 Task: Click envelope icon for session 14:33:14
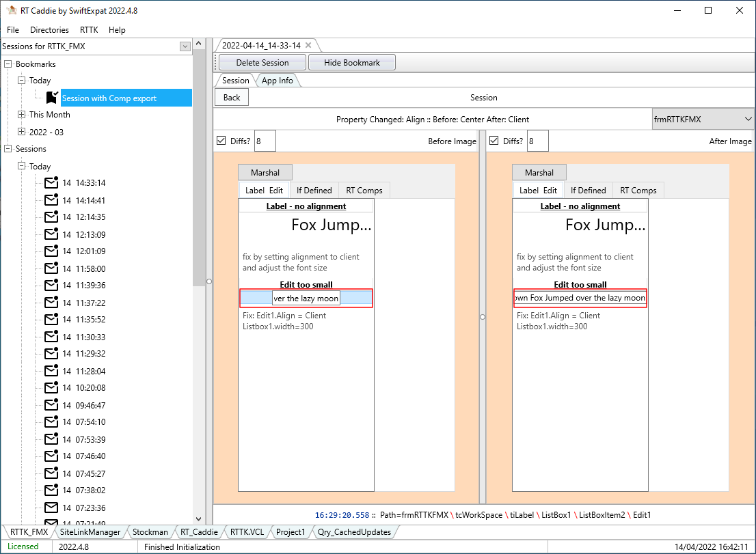(x=51, y=182)
